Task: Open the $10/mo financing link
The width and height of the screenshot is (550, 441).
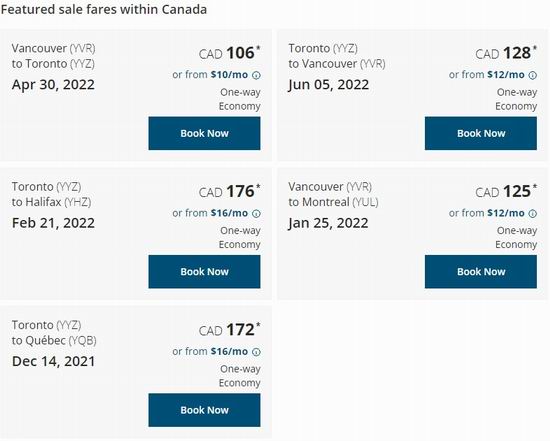Action: click(229, 75)
